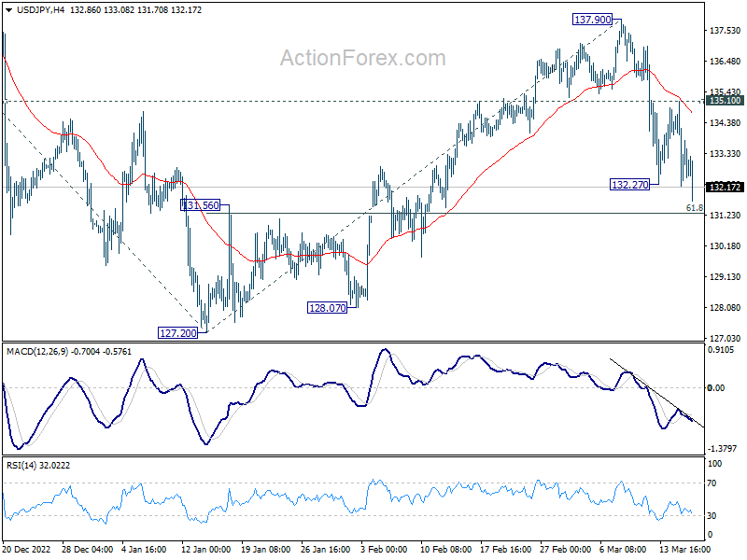
Task: Select the -1.3797 MACD scale value
Action: (721, 449)
